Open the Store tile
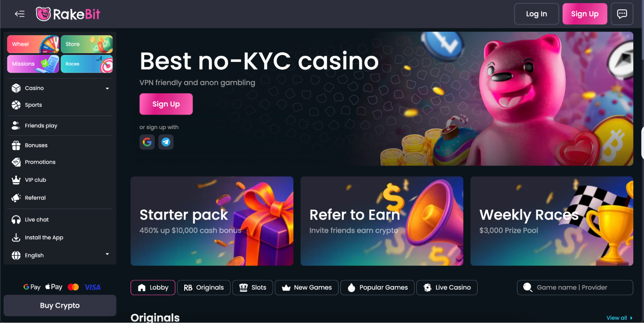The width and height of the screenshot is (644, 323). [x=87, y=44]
